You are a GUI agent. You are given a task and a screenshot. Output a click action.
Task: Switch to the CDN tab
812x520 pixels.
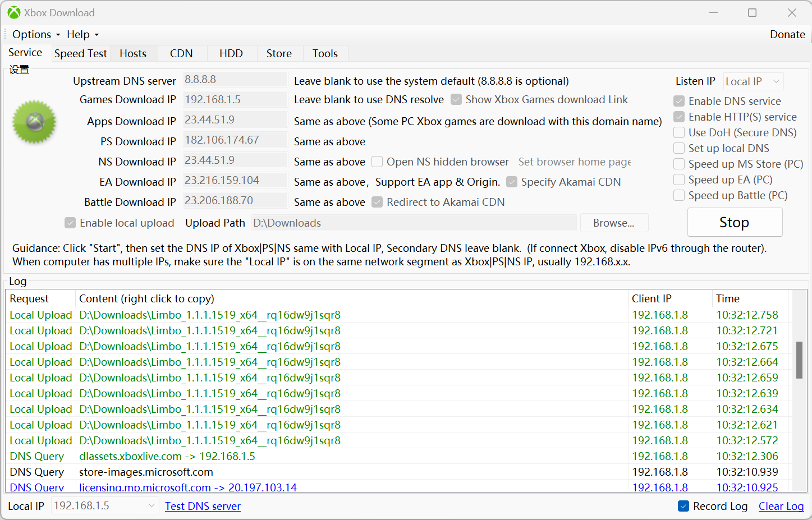click(x=181, y=53)
